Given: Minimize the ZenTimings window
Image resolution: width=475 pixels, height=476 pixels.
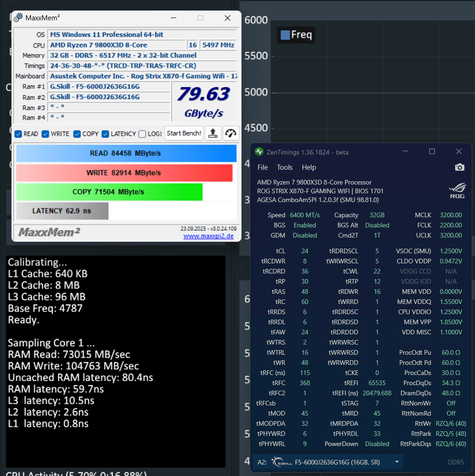Looking at the screenshot, I should pos(405,151).
